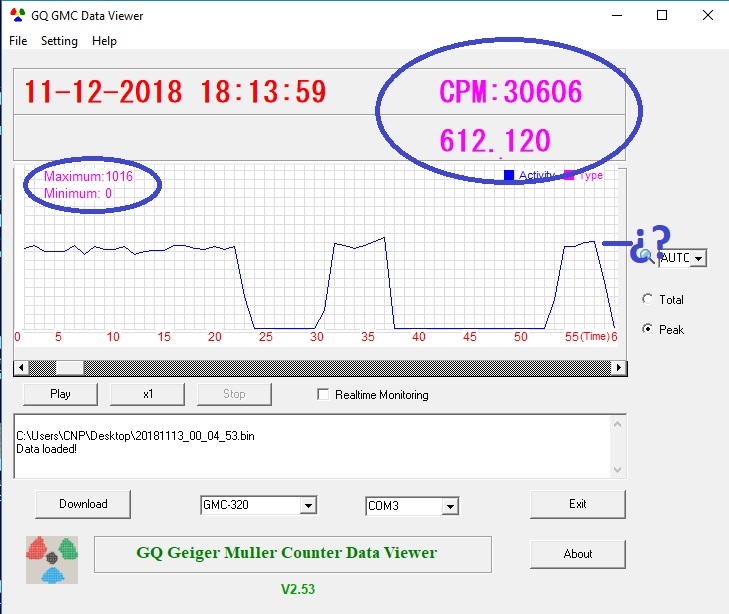Click the x1 playback speed button
This screenshot has width=729, height=614.
coord(147,394)
